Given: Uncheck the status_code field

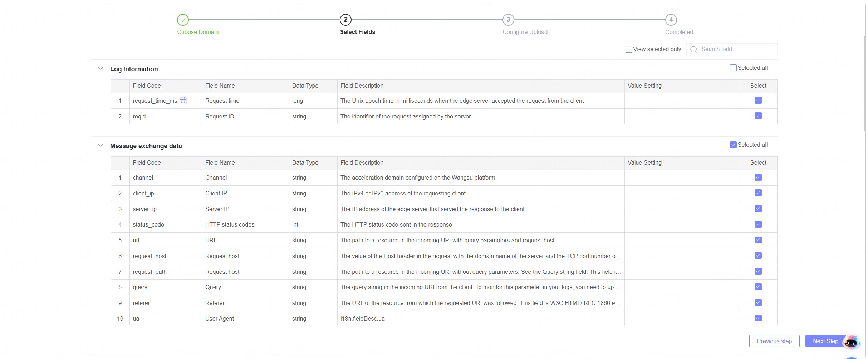Looking at the screenshot, I should (758, 224).
